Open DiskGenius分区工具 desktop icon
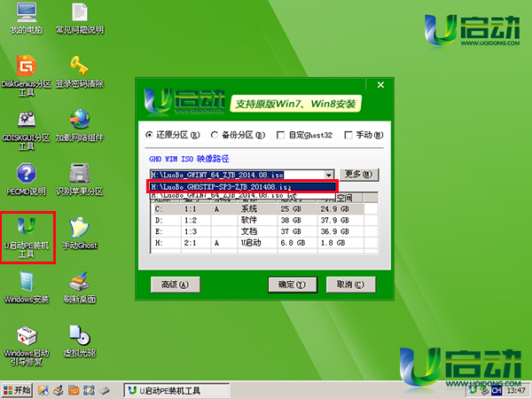 [x=27, y=67]
